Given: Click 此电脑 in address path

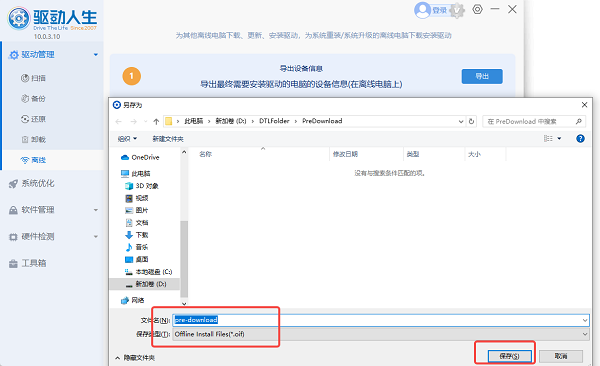Looking at the screenshot, I should coord(194,121).
